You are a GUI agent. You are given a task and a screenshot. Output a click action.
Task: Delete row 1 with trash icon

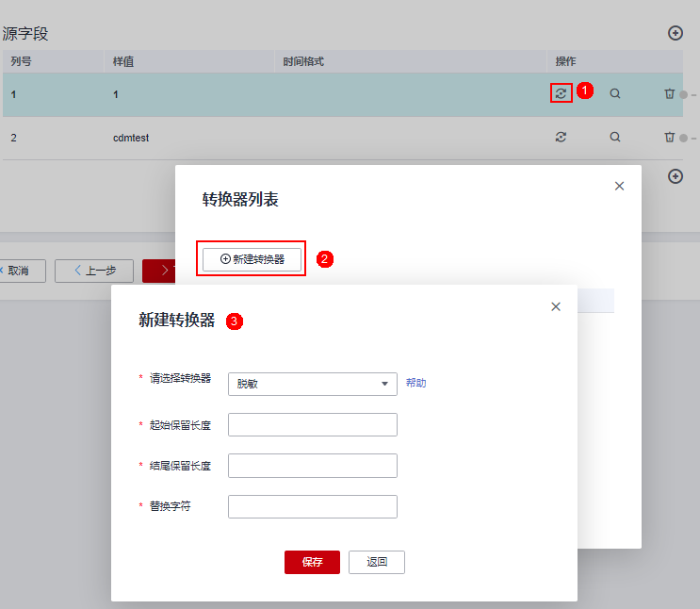669,93
